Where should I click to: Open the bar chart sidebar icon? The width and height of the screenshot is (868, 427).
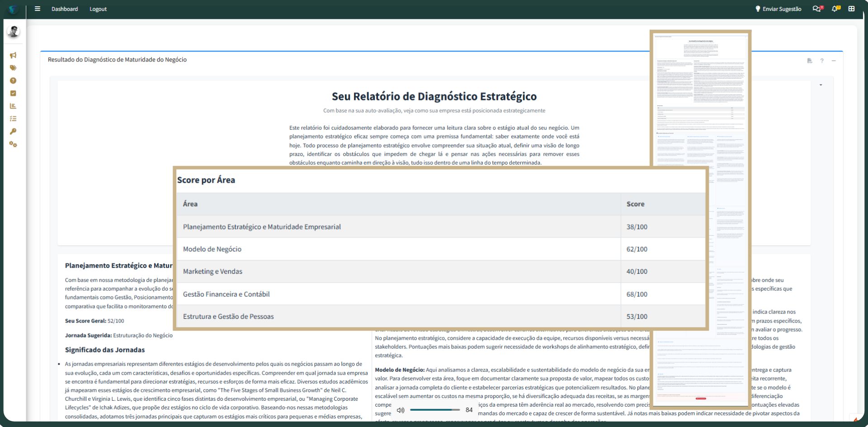pos(13,106)
